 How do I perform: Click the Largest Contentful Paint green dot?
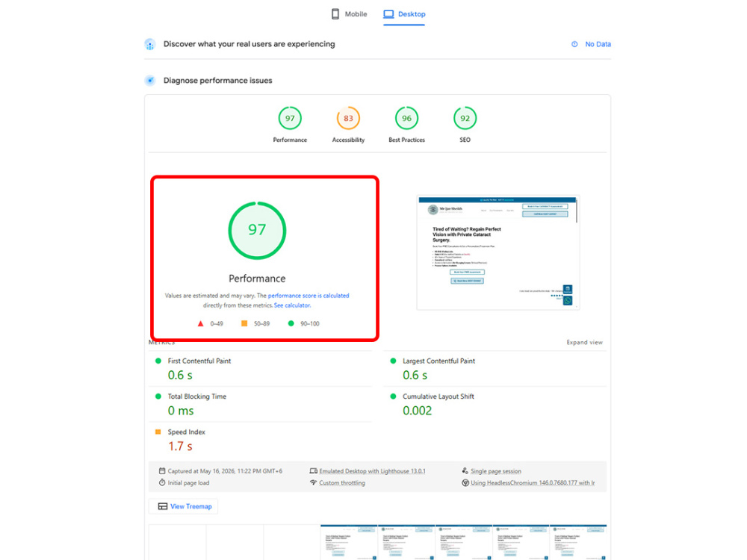point(393,361)
